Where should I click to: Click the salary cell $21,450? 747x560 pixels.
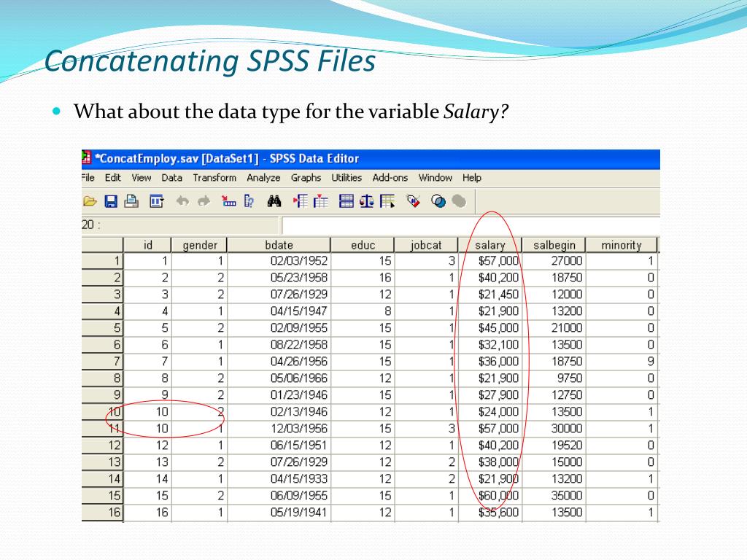click(x=489, y=295)
